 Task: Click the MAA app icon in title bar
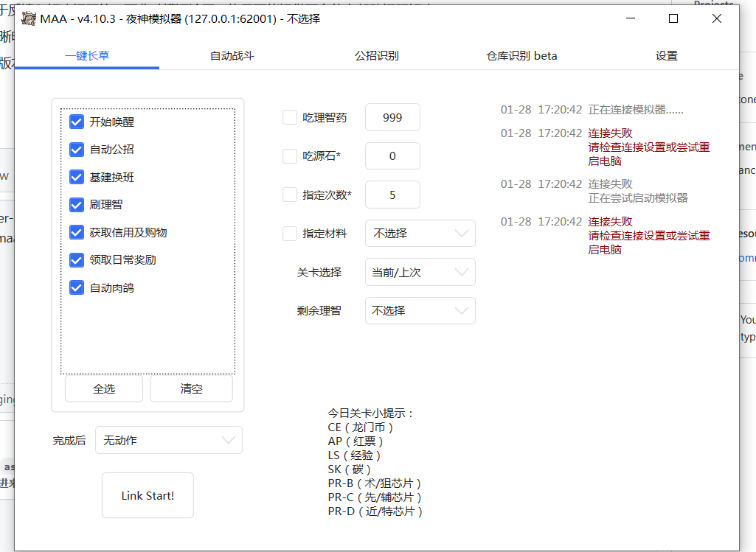pyautogui.click(x=29, y=18)
